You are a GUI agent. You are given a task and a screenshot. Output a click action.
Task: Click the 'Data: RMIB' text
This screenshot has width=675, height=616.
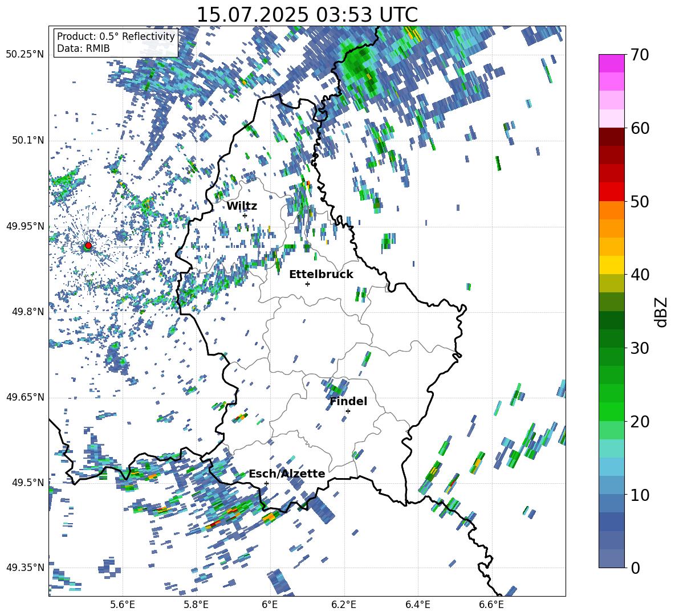[x=83, y=48]
